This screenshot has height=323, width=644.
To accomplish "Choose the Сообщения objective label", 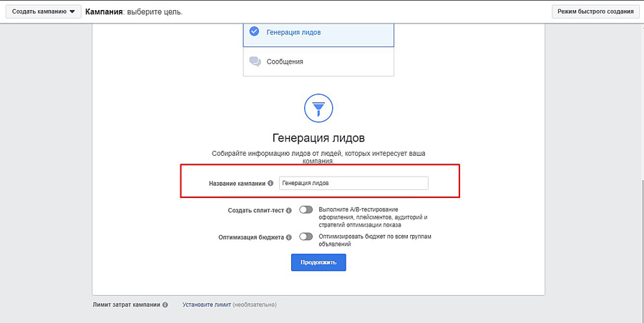I will click(x=285, y=61).
